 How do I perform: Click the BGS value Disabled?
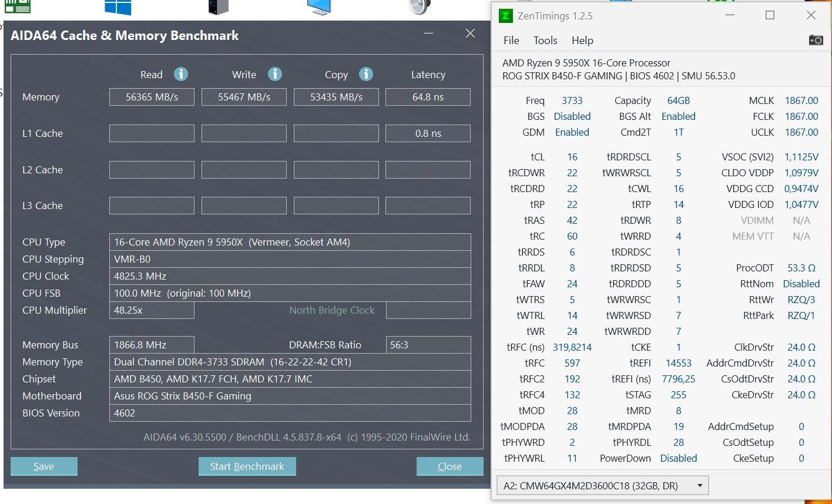click(572, 116)
